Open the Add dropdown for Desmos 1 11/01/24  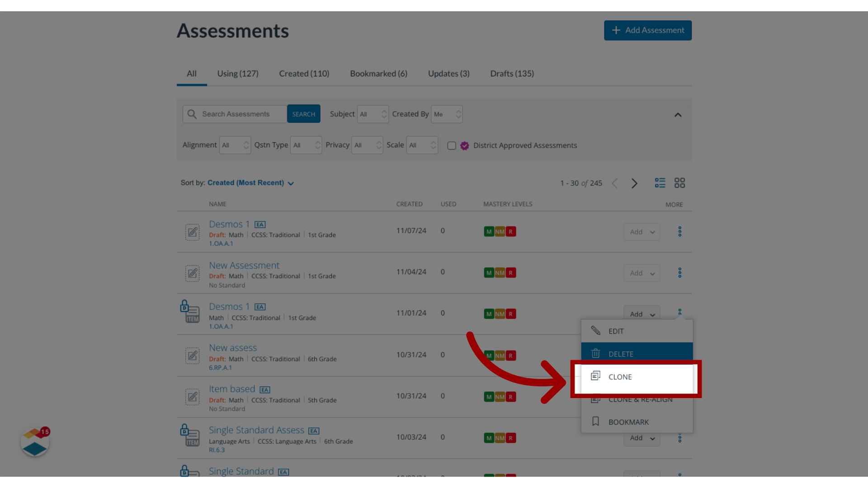click(x=642, y=313)
